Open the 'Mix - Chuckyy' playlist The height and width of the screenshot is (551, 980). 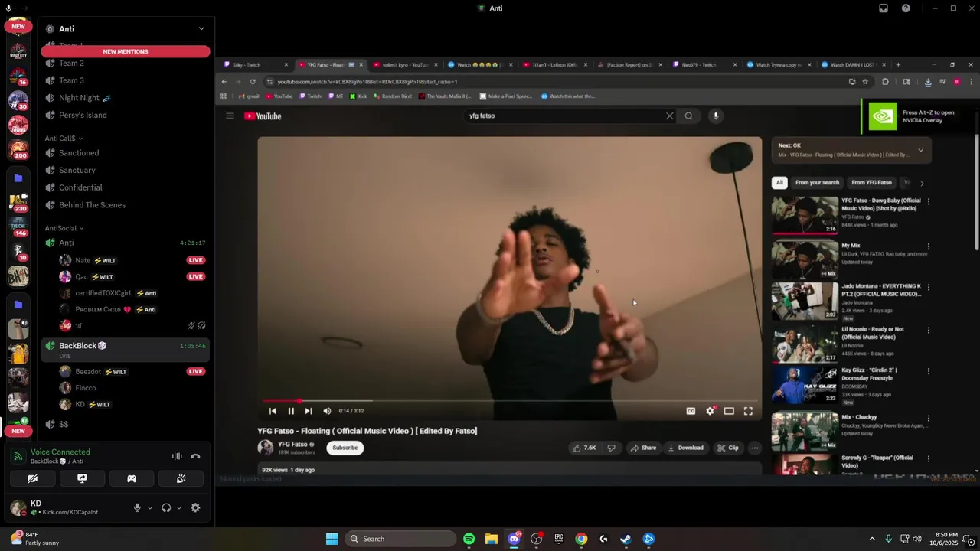pyautogui.click(x=805, y=431)
